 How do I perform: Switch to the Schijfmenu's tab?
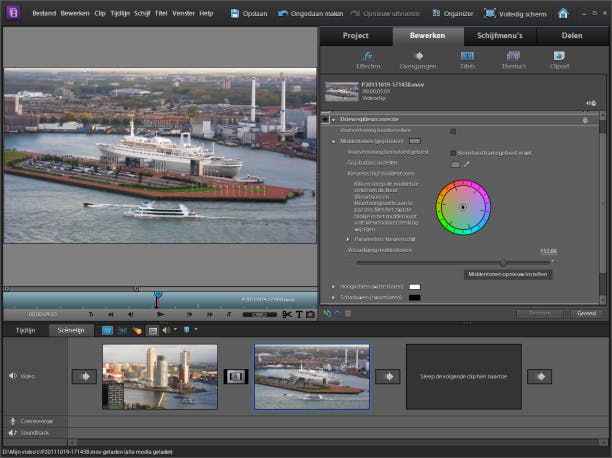click(501, 35)
